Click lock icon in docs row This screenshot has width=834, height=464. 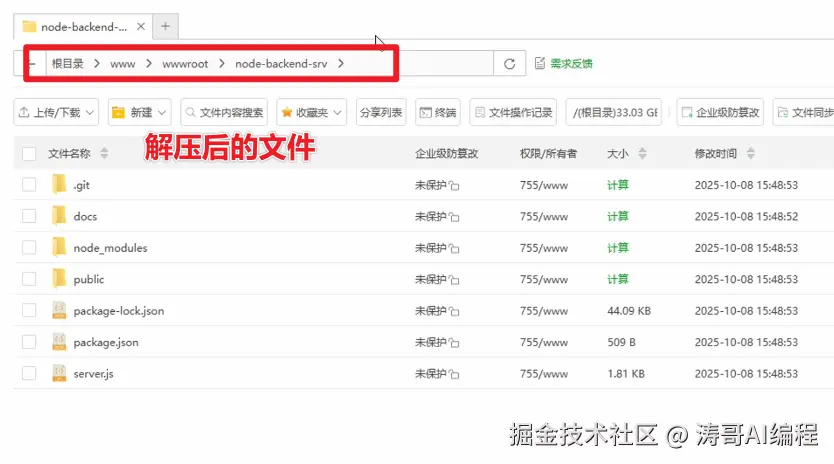[454, 217]
